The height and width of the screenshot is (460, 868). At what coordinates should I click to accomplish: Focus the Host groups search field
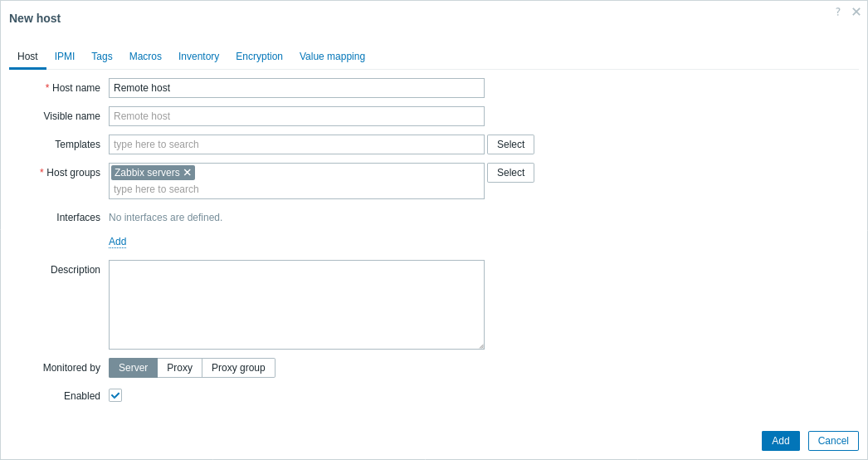[x=297, y=189]
